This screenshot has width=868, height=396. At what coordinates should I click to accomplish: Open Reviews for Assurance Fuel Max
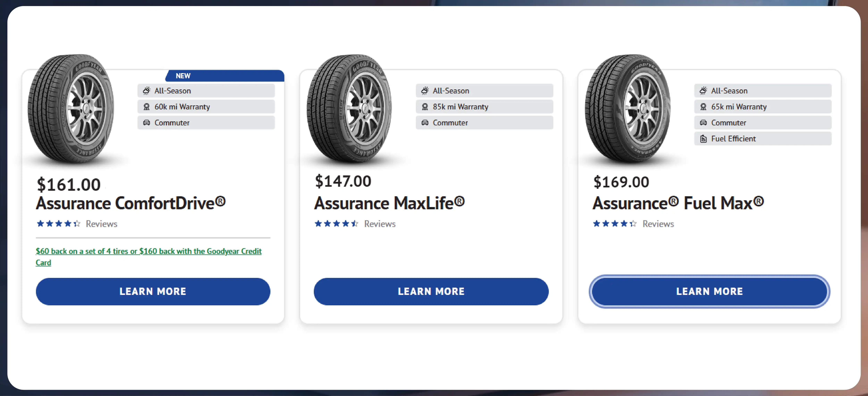(x=658, y=224)
